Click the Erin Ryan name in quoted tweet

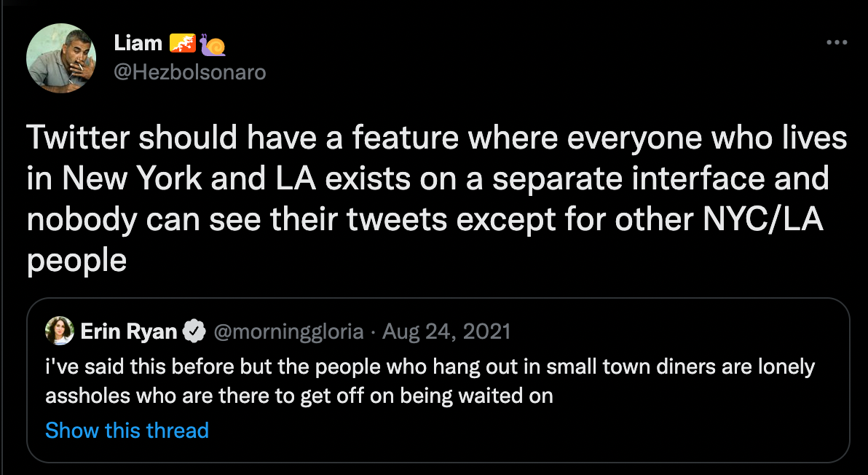click(129, 332)
